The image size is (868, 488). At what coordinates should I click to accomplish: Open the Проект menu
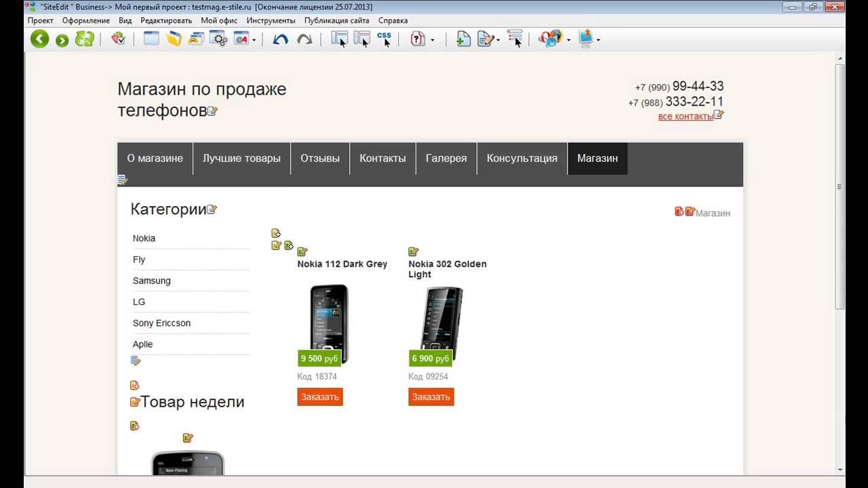(x=41, y=20)
